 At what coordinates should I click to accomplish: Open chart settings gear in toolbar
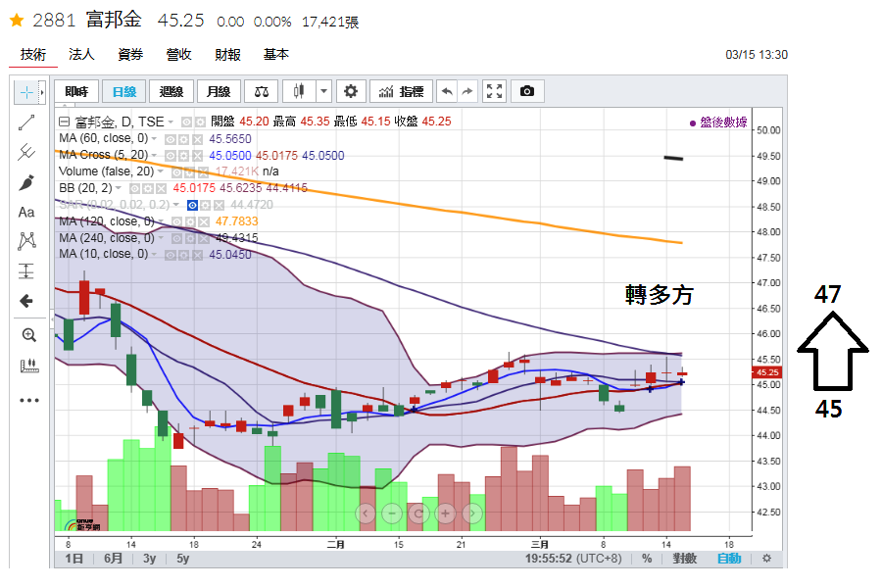[x=351, y=91]
